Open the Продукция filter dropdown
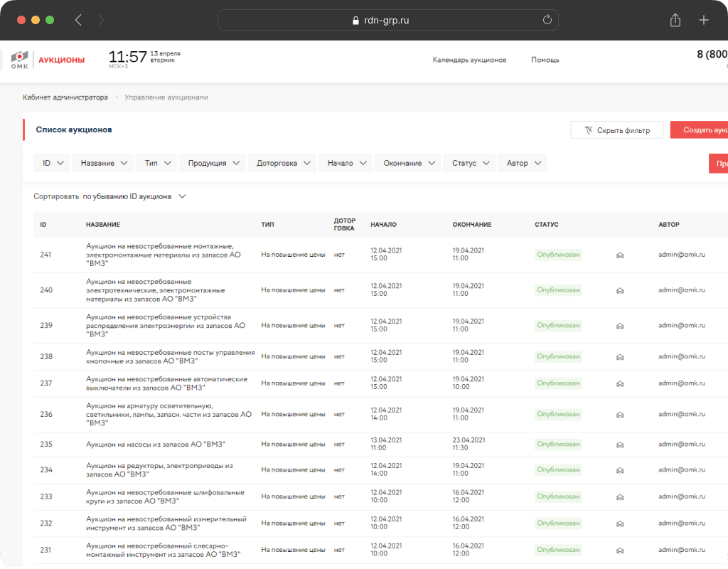 pyautogui.click(x=212, y=163)
